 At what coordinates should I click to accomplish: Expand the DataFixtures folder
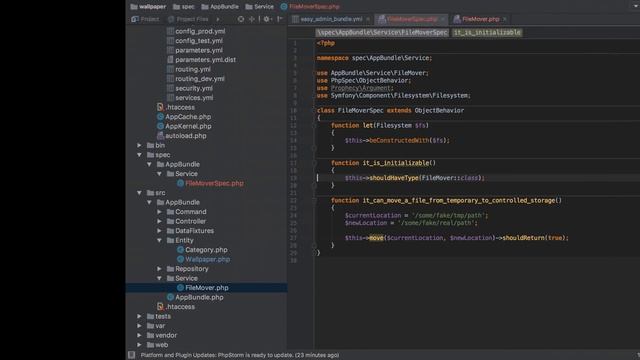[x=160, y=231]
